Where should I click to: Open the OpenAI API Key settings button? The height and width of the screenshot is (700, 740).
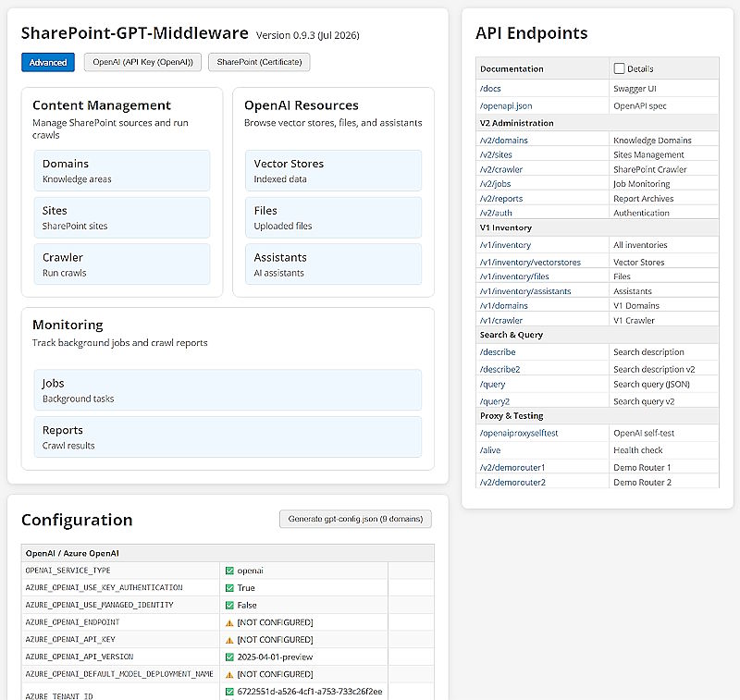click(142, 62)
